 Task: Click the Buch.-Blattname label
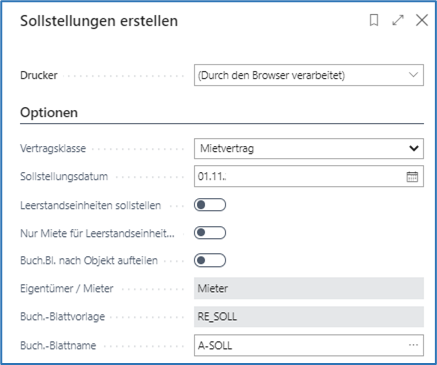[58, 345]
